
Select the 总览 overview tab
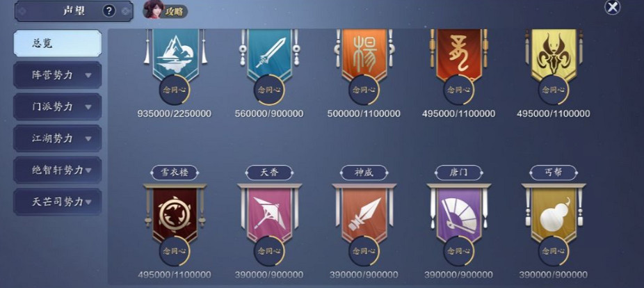(58, 43)
